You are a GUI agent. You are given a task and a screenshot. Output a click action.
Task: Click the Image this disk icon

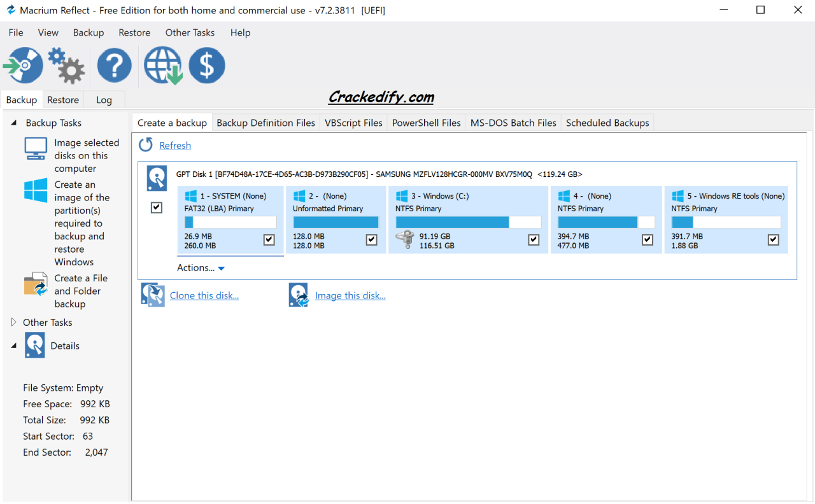tap(299, 295)
